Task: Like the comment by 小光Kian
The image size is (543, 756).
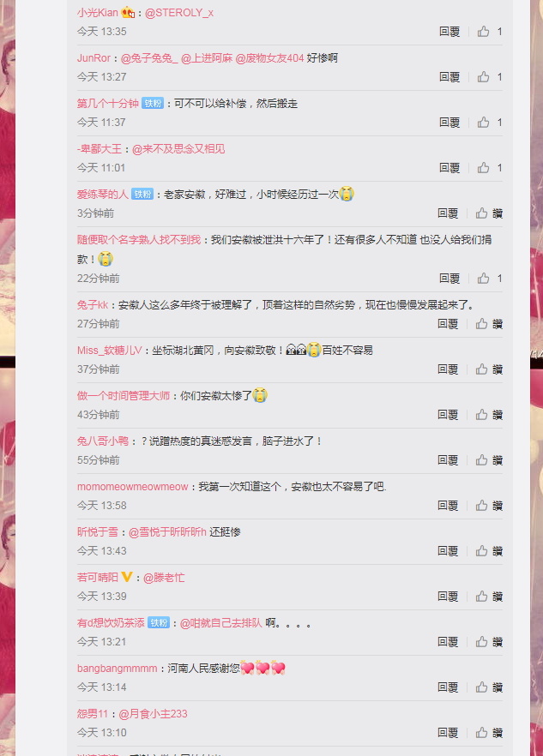Action: click(x=483, y=32)
